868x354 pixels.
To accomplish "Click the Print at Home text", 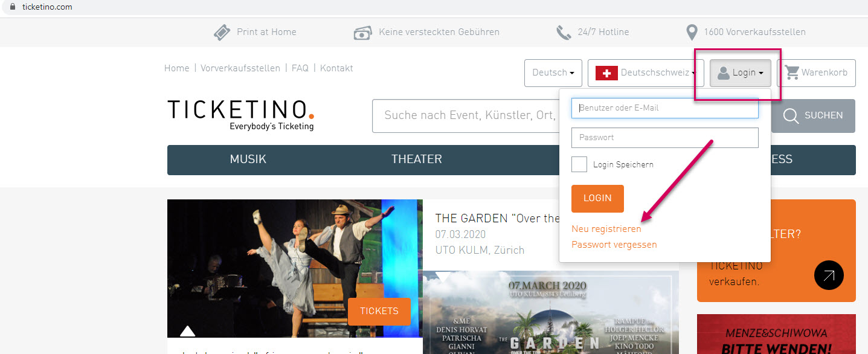I will click(266, 32).
